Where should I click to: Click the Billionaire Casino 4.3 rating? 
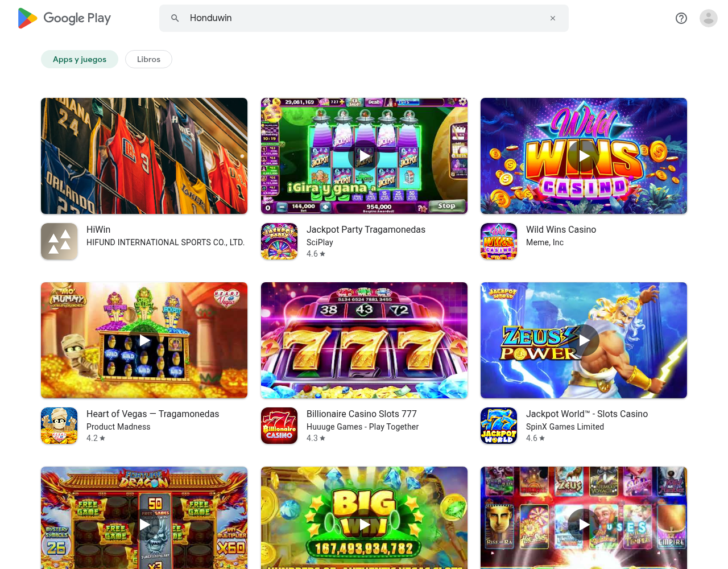[x=316, y=438]
